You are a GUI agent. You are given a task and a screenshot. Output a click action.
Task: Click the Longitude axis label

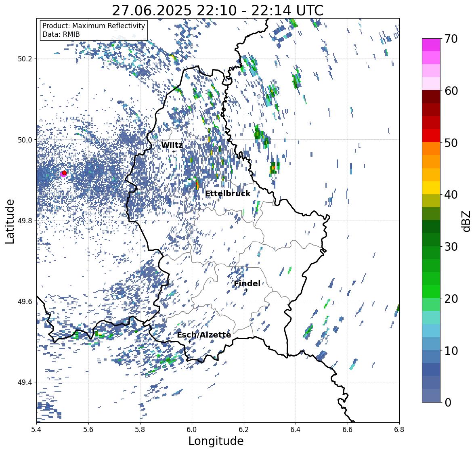pos(216,441)
